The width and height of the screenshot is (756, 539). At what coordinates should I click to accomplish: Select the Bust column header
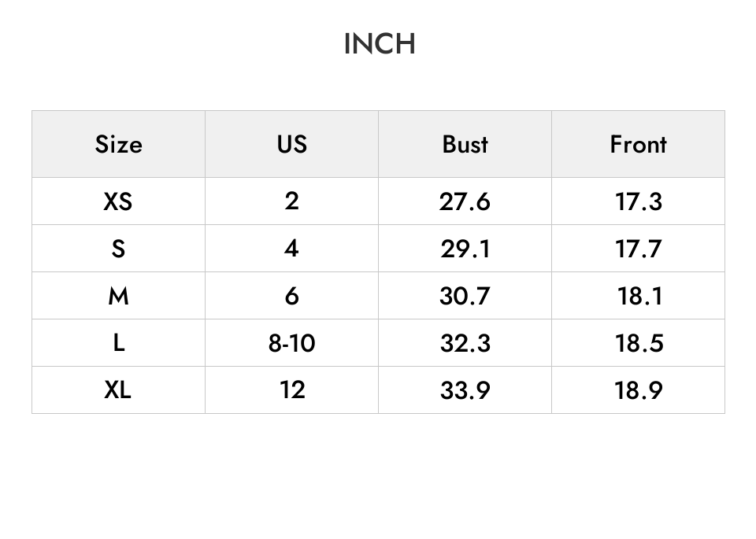coord(465,144)
